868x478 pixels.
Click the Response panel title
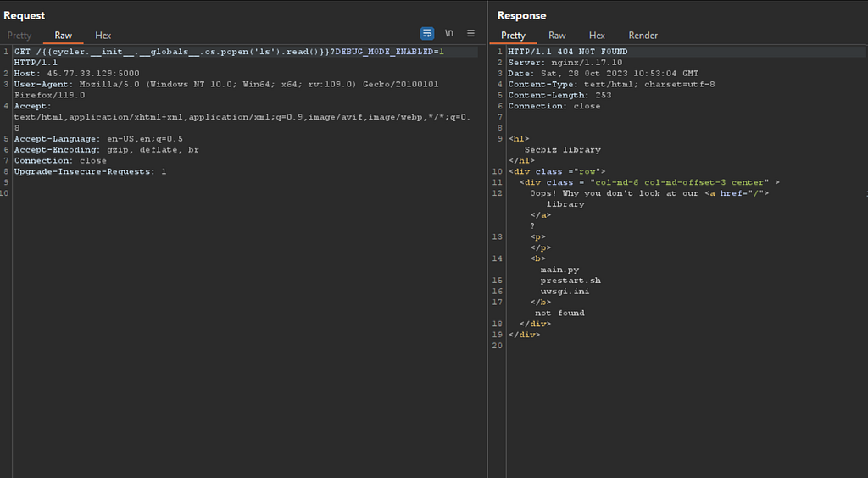(x=521, y=15)
